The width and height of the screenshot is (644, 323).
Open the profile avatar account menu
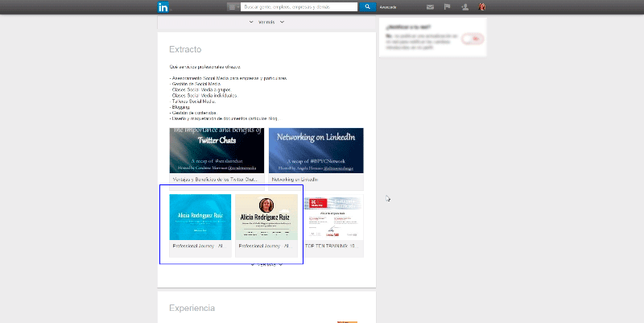click(x=482, y=6)
